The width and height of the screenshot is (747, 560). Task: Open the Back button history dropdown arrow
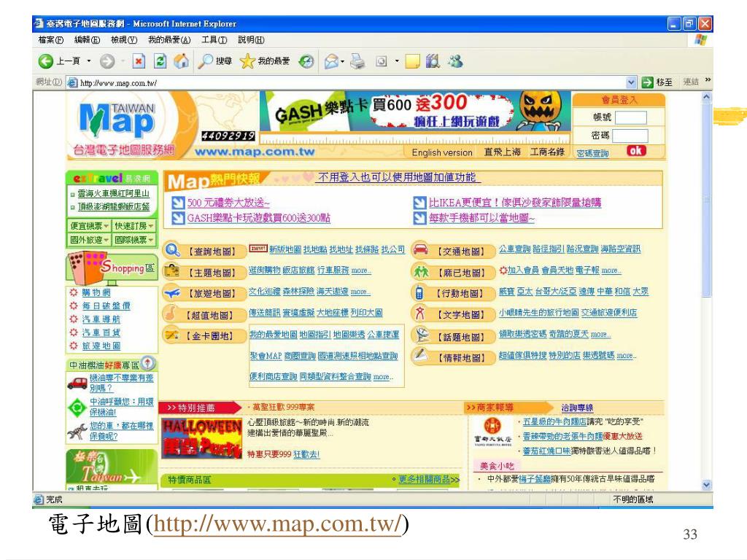[x=88, y=61]
